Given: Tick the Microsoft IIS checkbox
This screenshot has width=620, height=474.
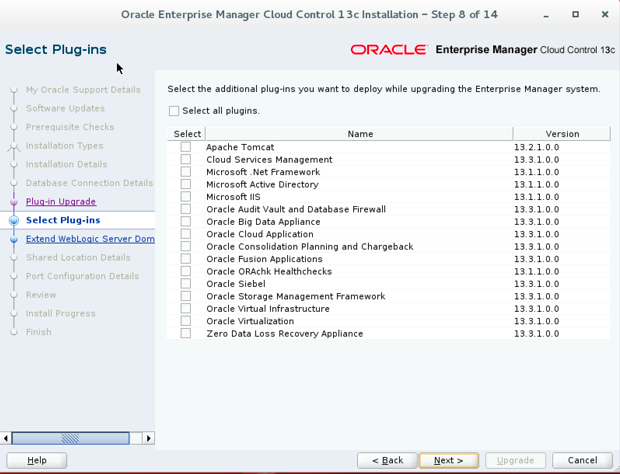Looking at the screenshot, I should (x=185, y=197).
